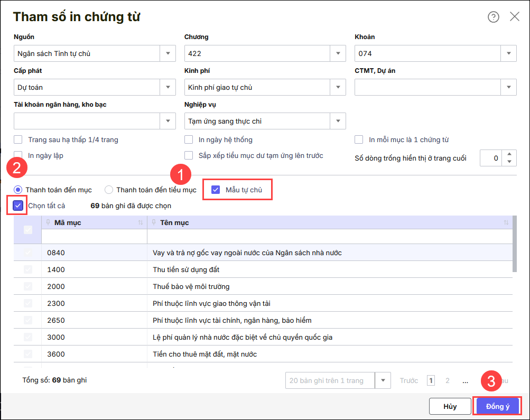The image size is (530, 420).
Task: Open the Chương dropdown
Action: coord(338,53)
